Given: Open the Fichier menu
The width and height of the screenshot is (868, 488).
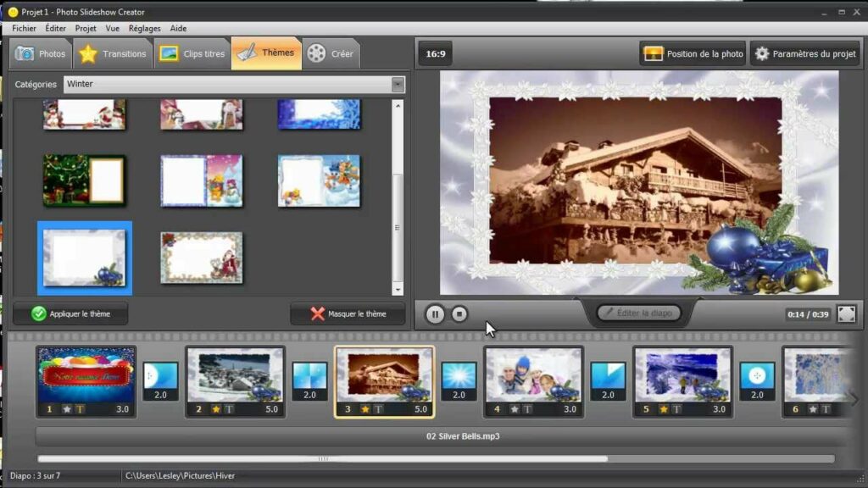Looking at the screenshot, I should 24,28.
